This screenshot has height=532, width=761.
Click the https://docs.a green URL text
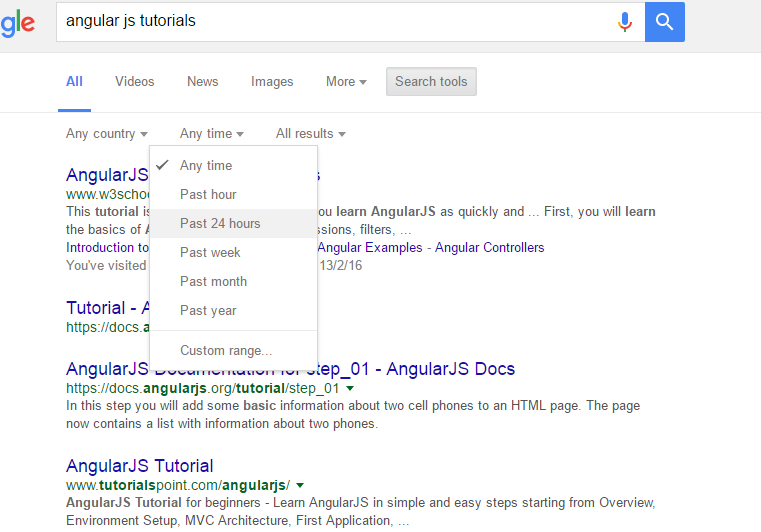(x=107, y=327)
